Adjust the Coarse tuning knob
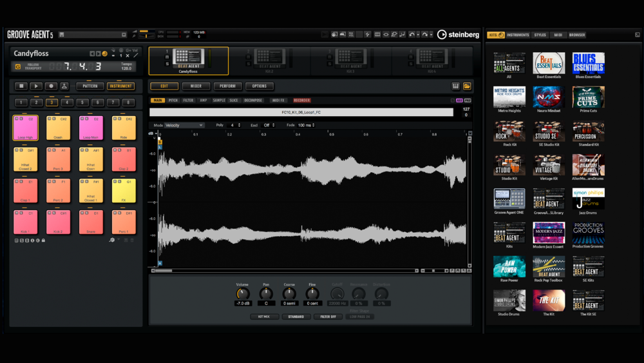This screenshot has height=363, width=644. (289, 293)
